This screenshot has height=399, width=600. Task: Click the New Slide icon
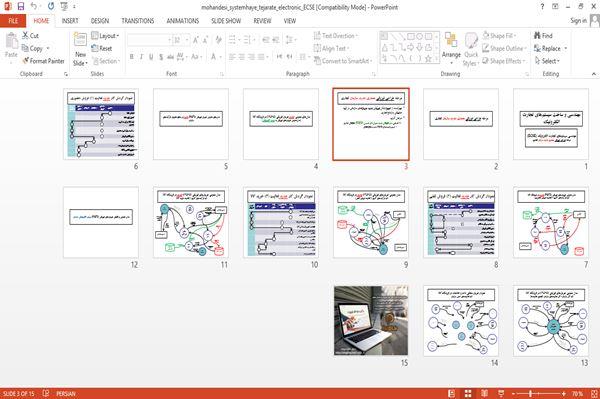click(80, 40)
